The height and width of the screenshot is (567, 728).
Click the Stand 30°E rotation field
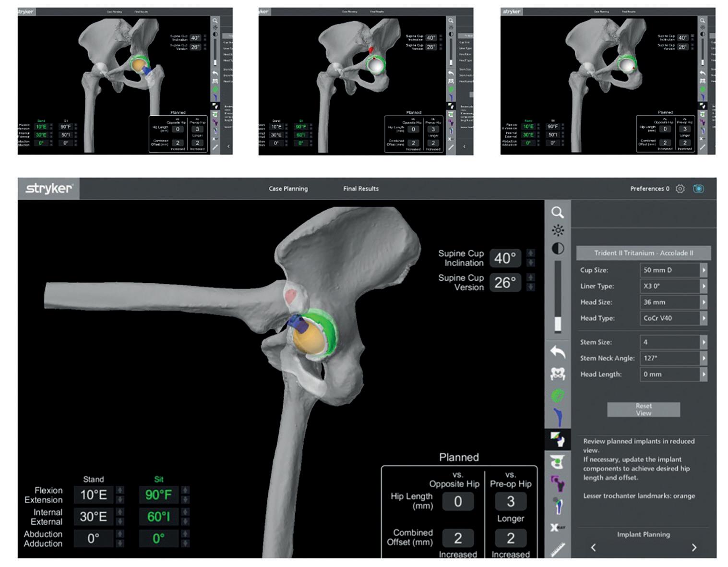click(94, 517)
